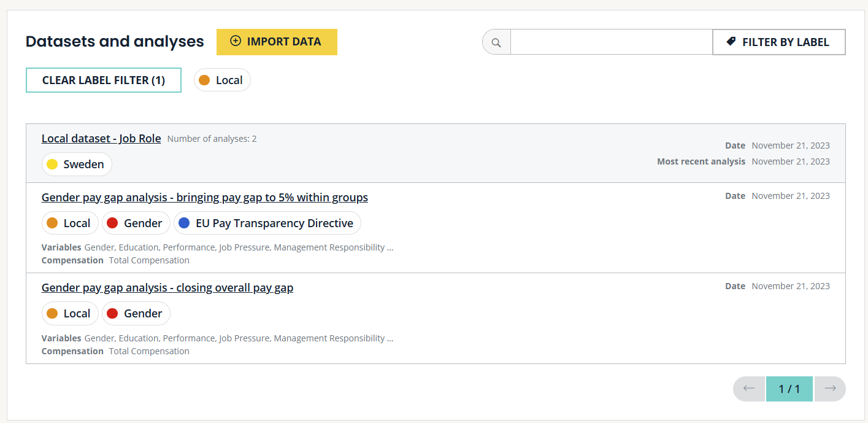Viewport: 868px width, 423px height.
Task: Open the closing overall pay gap analysis
Action: pos(167,288)
